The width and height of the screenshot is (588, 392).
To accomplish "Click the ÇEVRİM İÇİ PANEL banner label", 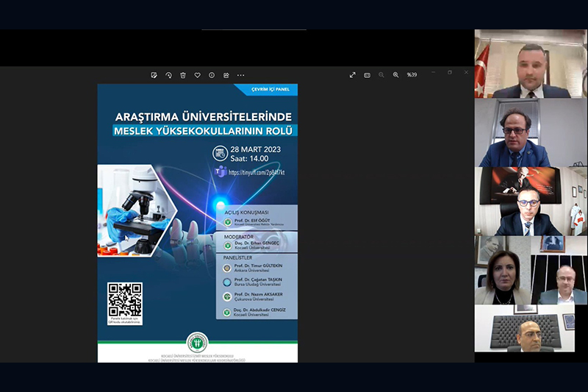I will click(x=268, y=90).
